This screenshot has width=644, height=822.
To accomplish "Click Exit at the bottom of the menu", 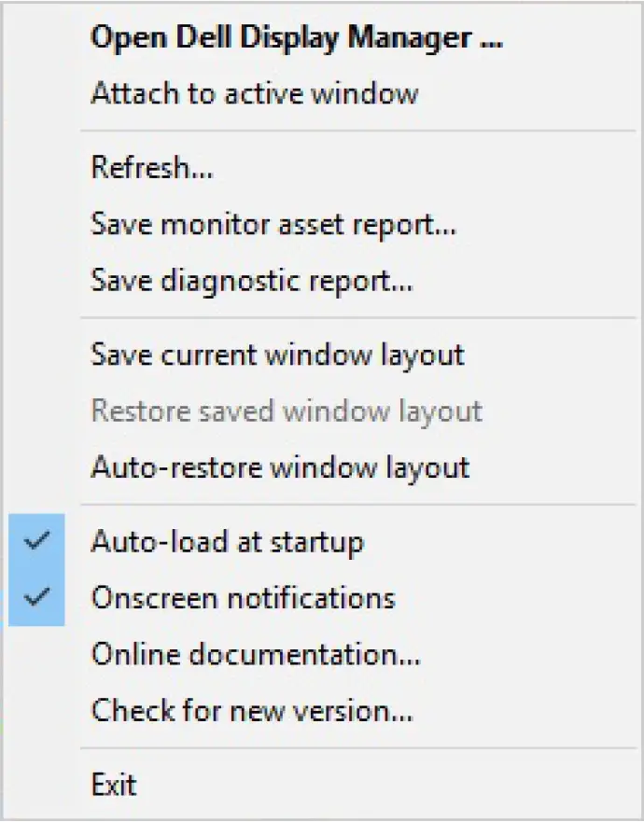I will click(x=114, y=785).
